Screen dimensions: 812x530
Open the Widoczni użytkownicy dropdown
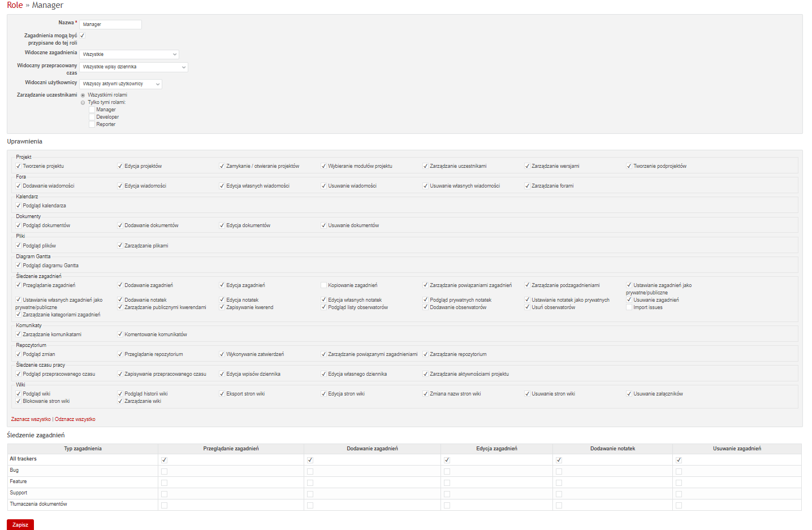(x=121, y=84)
